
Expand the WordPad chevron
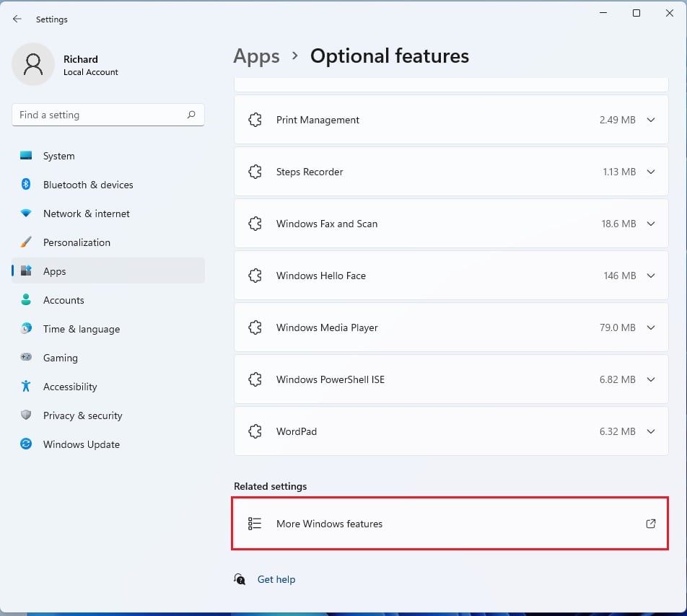(x=651, y=431)
